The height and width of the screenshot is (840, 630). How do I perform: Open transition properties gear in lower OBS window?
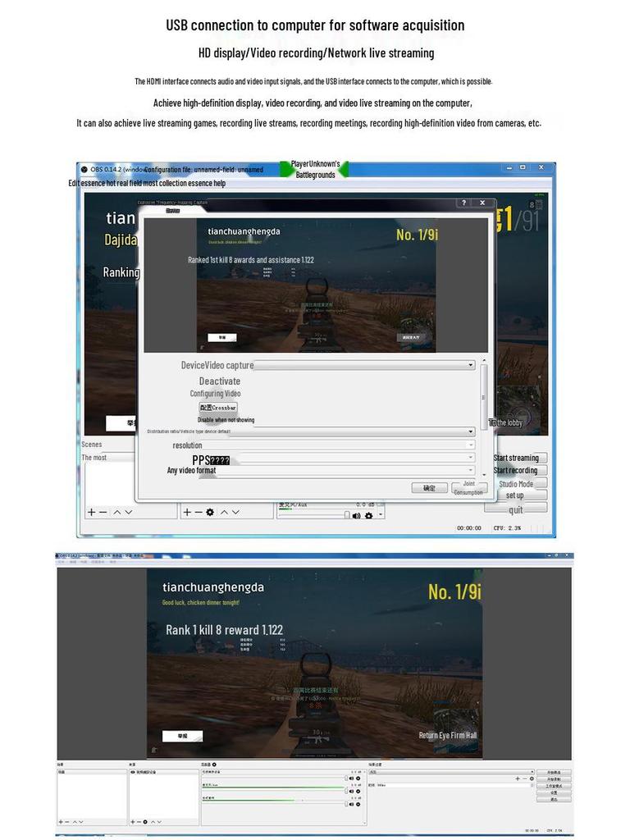click(x=532, y=778)
